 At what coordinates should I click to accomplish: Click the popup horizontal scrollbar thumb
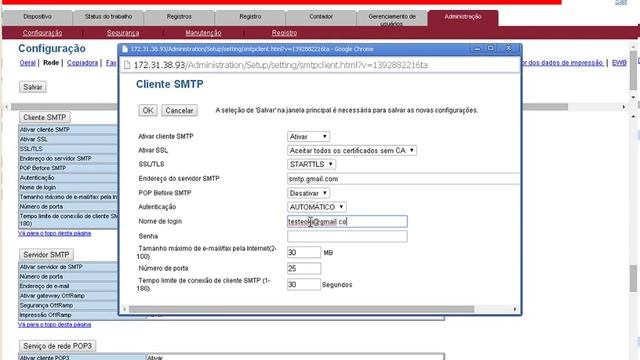tap(302, 309)
